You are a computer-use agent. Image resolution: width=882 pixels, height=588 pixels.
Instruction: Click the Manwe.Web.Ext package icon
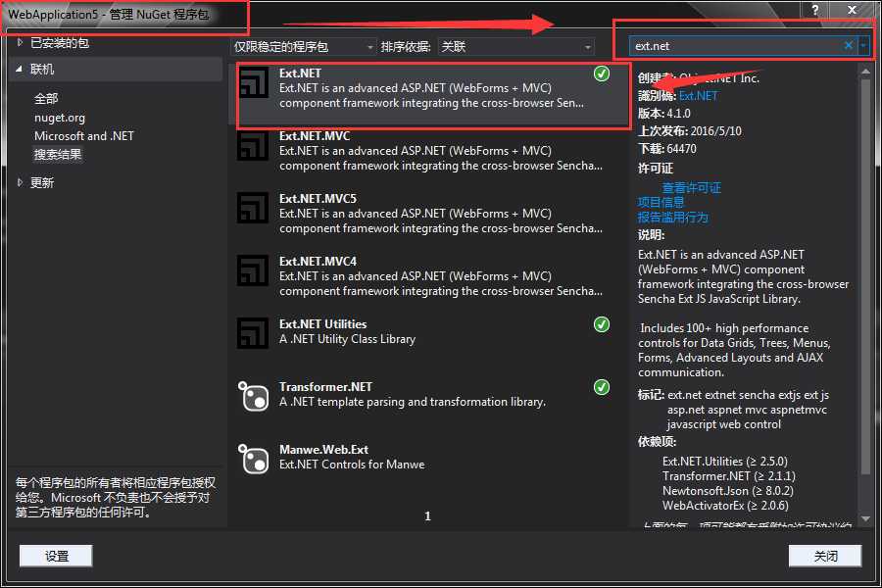click(254, 459)
